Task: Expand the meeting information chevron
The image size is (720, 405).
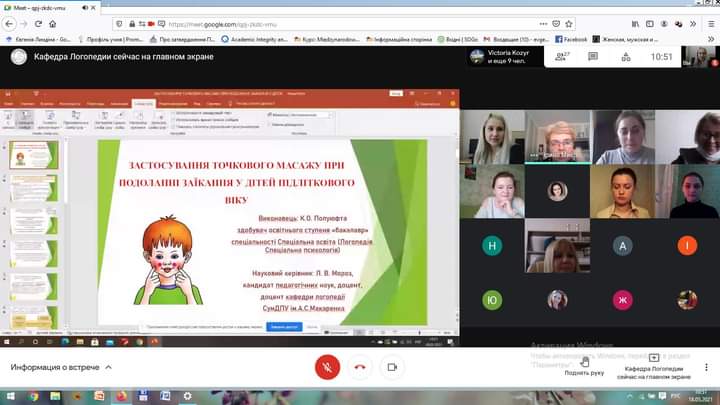Action: pyautogui.click(x=108, y=368)
